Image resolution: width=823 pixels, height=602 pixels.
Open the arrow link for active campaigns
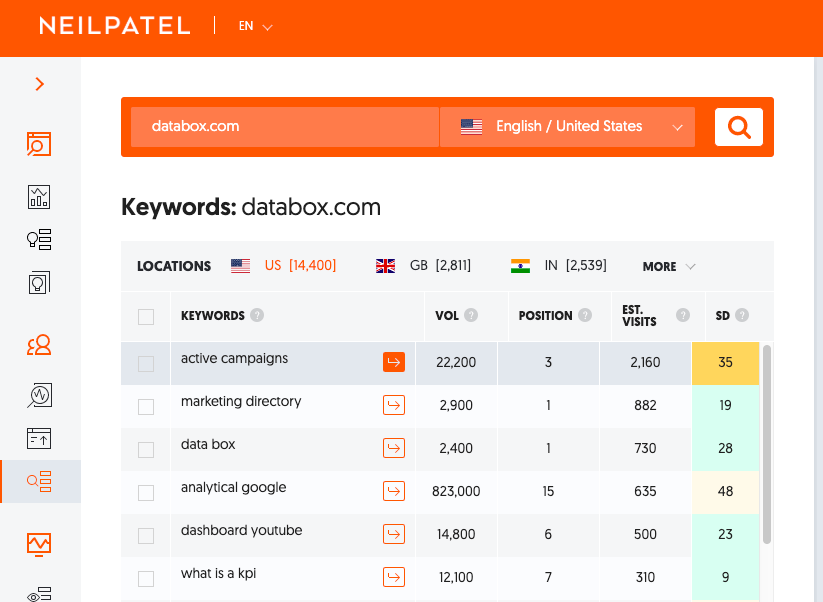(394, 362)
